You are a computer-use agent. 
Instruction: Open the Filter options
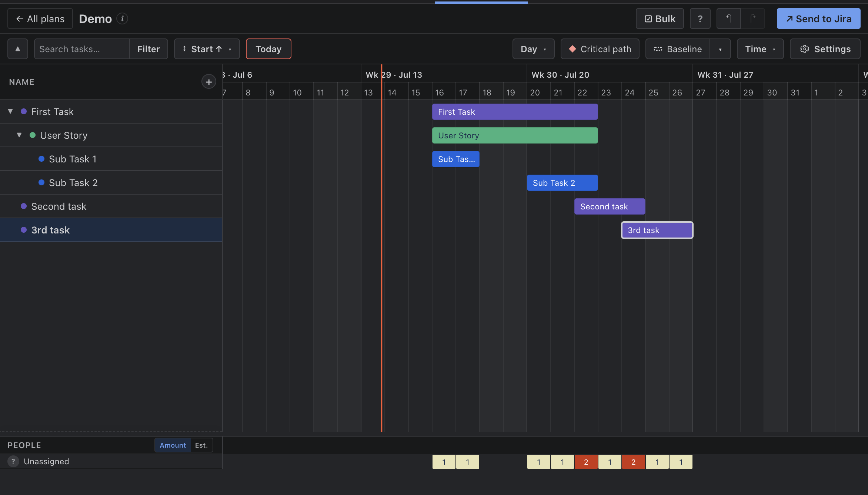[148, 49]
